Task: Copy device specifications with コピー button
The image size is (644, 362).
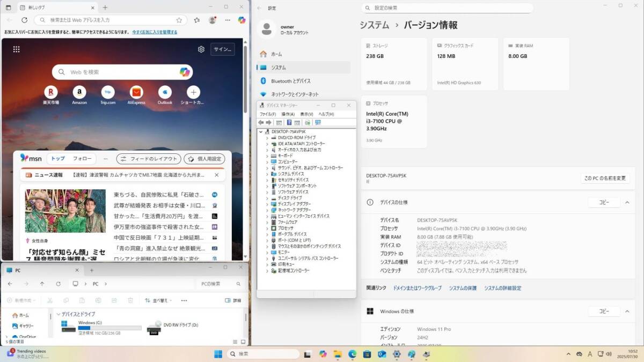Action: click(604, 202)
